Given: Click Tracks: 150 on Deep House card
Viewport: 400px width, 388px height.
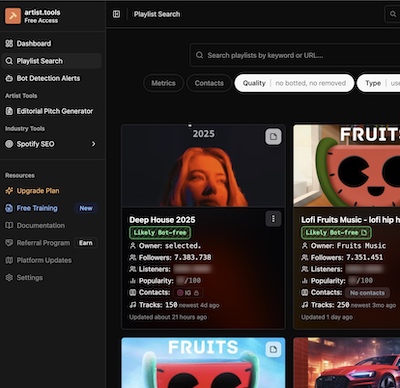Looking at the screenshot, I should 154,305.
